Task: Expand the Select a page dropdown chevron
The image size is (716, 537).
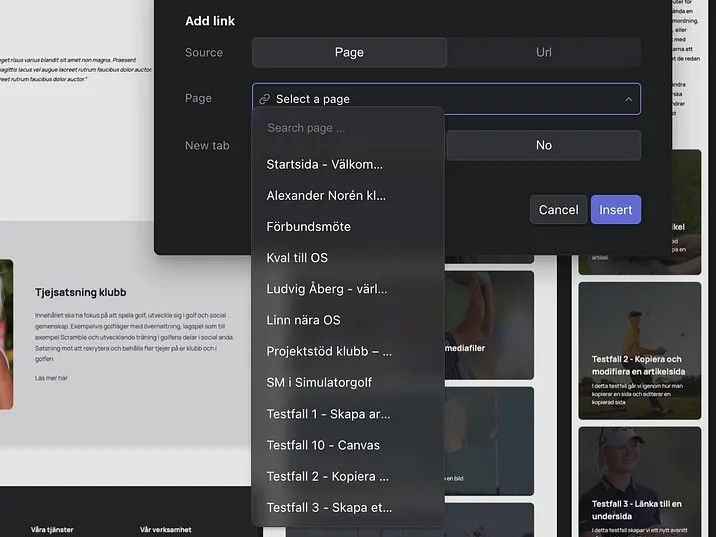Action: coord(628,99)
